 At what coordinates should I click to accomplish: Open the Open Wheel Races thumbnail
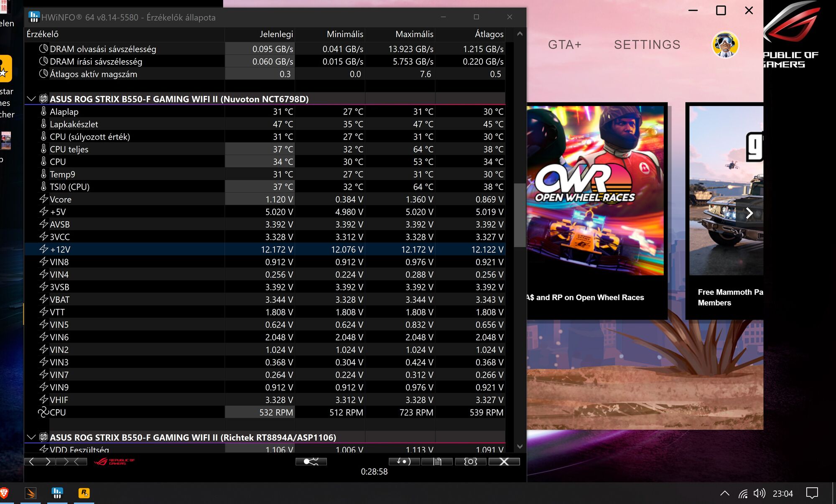click(x=596, y=190)
